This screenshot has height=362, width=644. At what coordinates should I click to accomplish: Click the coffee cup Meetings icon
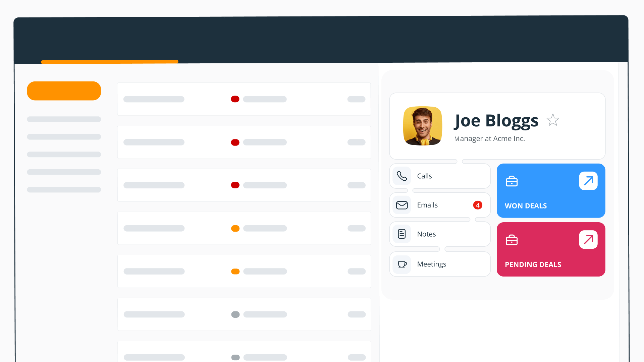click(402, 264)
